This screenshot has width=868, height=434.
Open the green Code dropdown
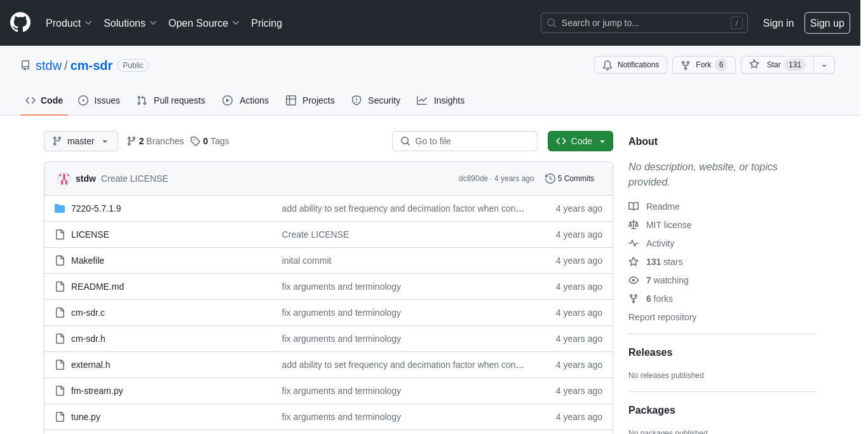(580, 141)
